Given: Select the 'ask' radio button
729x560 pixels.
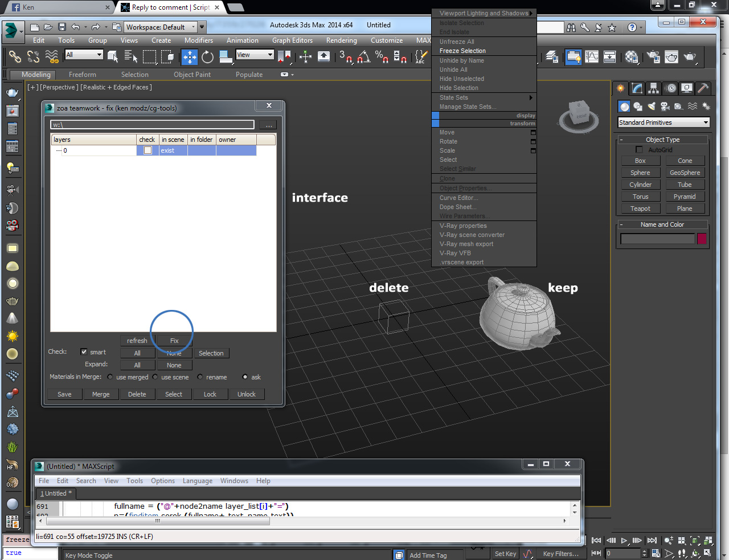Looking at the screenshot, I should 245,377.
